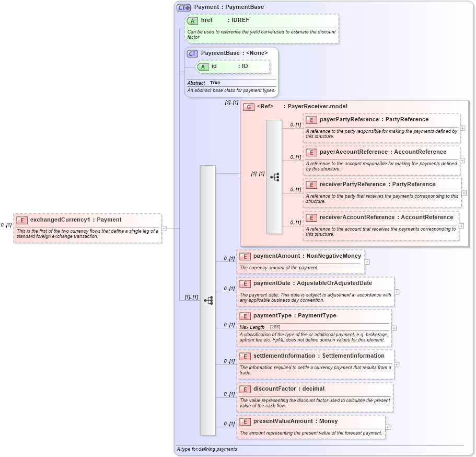The image size is (476, 457).
Task: Click the E icon of payerPartyReference
Action: pos(311,120)
